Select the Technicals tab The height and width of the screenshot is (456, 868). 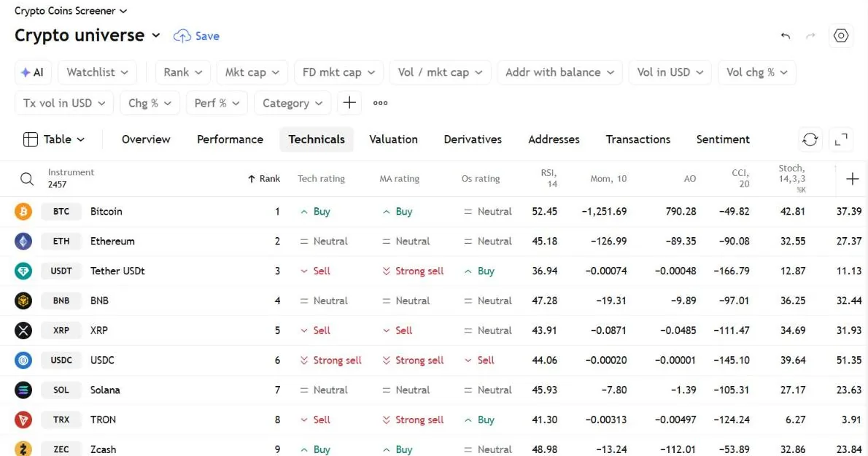[317, 139]
